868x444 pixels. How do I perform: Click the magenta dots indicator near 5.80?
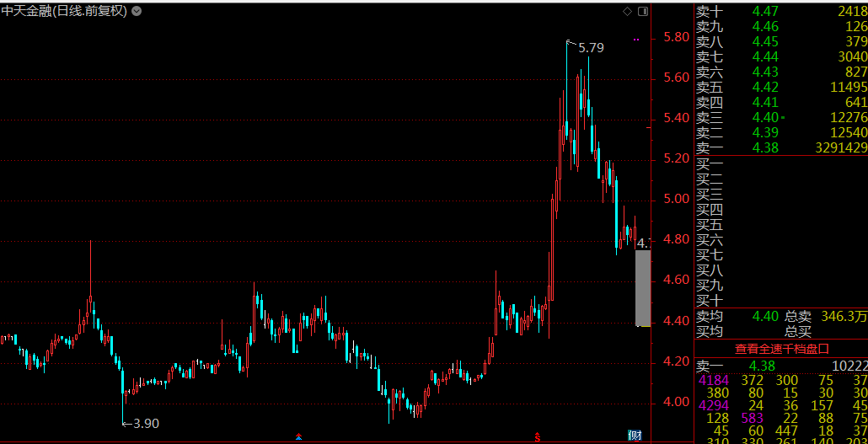pos(636,39)
